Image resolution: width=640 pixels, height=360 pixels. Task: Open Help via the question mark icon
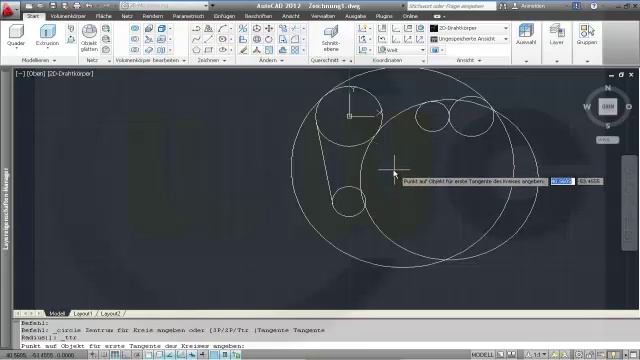(594, 6)
